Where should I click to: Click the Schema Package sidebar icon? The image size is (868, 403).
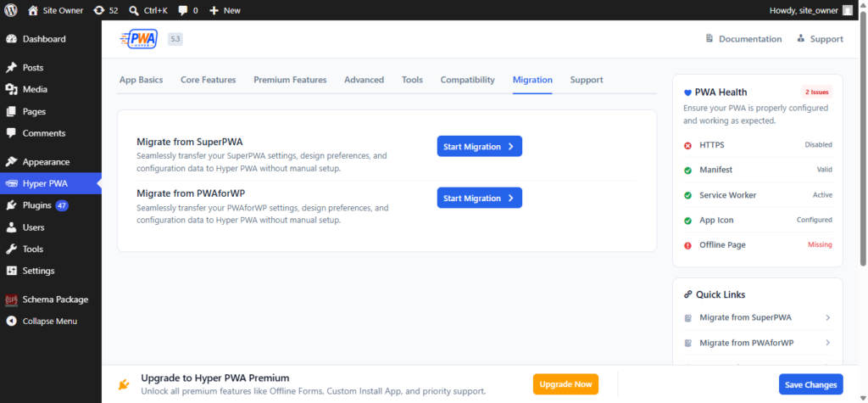click(x=11, y=299)
